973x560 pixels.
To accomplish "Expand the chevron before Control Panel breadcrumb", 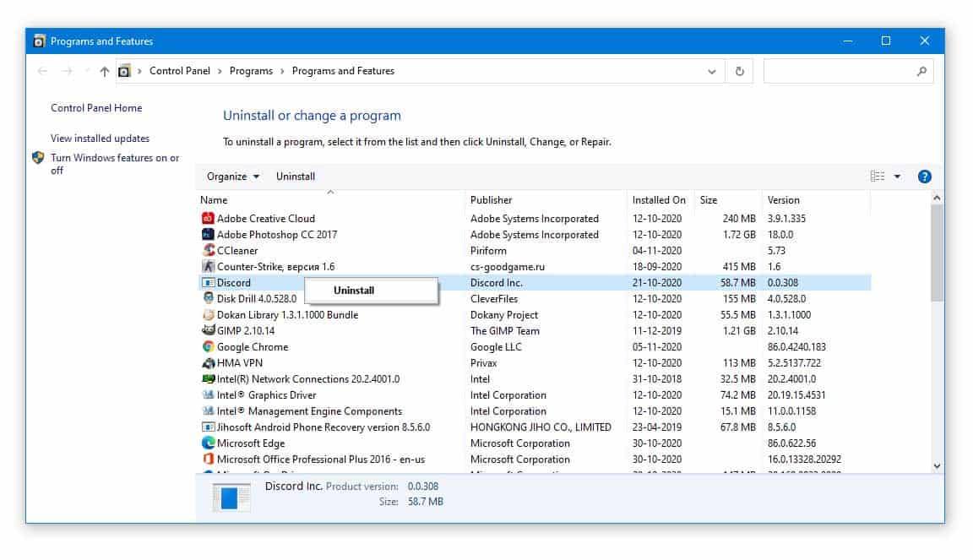I will point(139,72).
